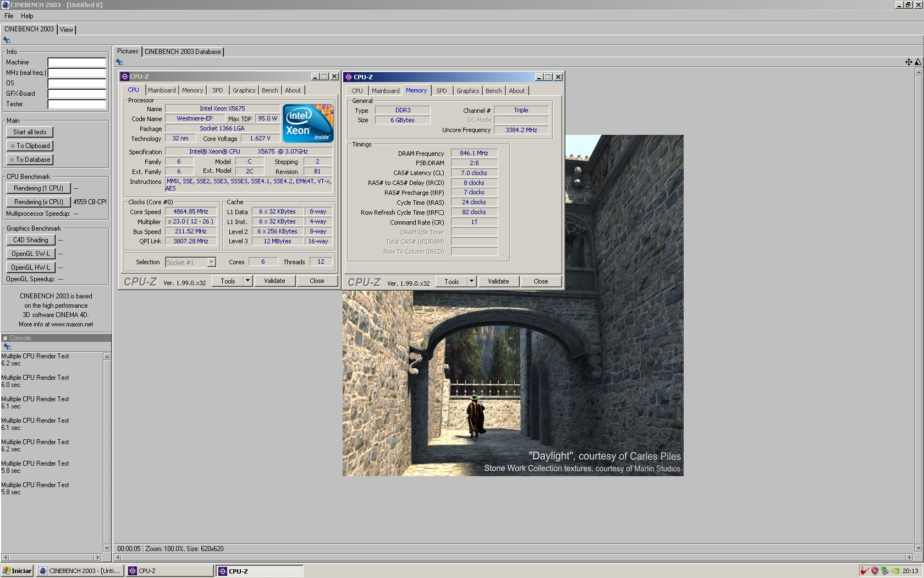Switch to the CINEBENCH 2003 Database tab

coord(183,52)
